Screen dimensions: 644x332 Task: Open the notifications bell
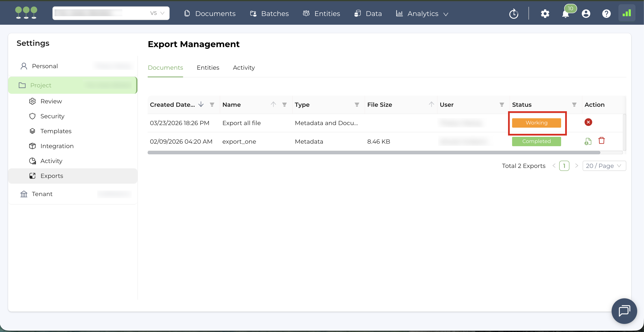point(565,14)
